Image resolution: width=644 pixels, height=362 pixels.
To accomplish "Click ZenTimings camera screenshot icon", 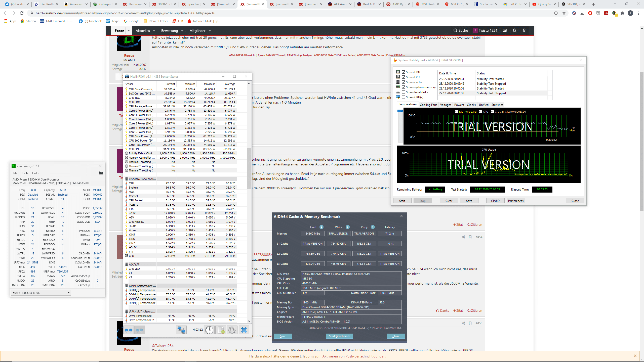I will click(x=101, y=173).
